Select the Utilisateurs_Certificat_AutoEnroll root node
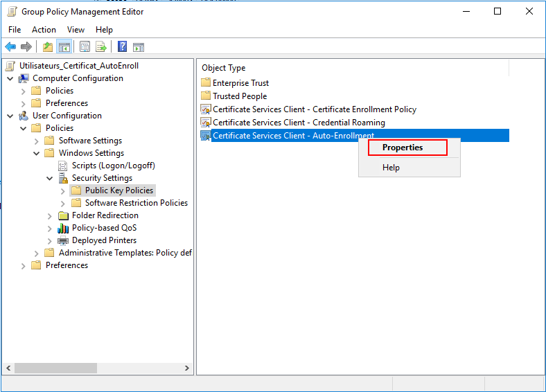The width and height of the screenshot is (546, 392). (79, 66)
